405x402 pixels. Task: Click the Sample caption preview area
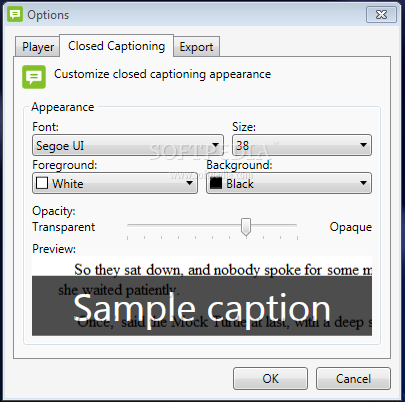pos(202,306)
